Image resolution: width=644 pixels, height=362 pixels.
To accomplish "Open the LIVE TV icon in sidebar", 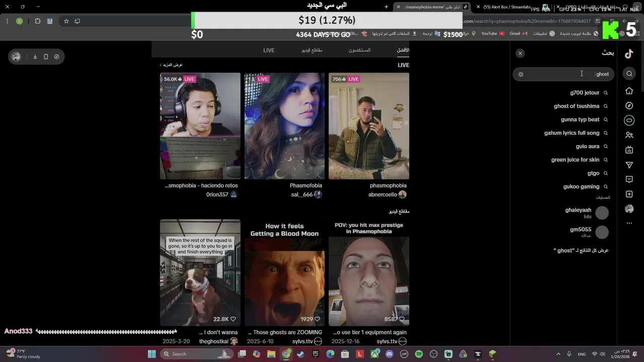I will (x=629, y=150).
